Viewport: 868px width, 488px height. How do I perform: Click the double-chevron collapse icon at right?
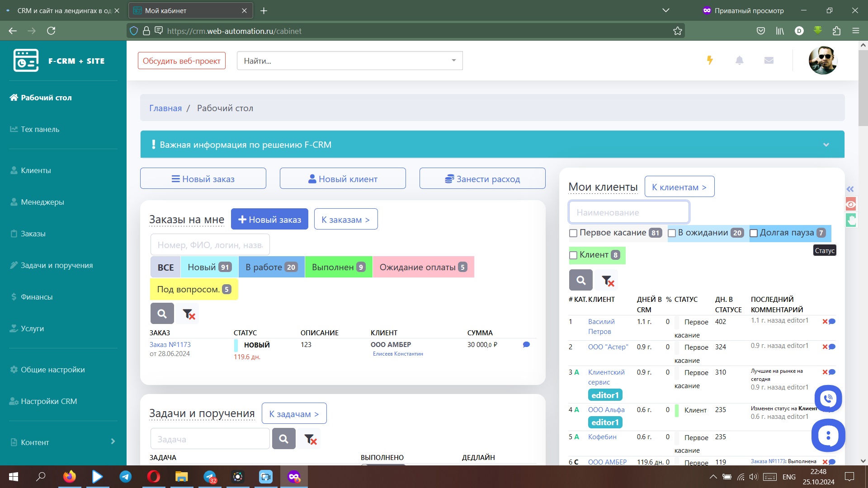(x=850, y=189)
